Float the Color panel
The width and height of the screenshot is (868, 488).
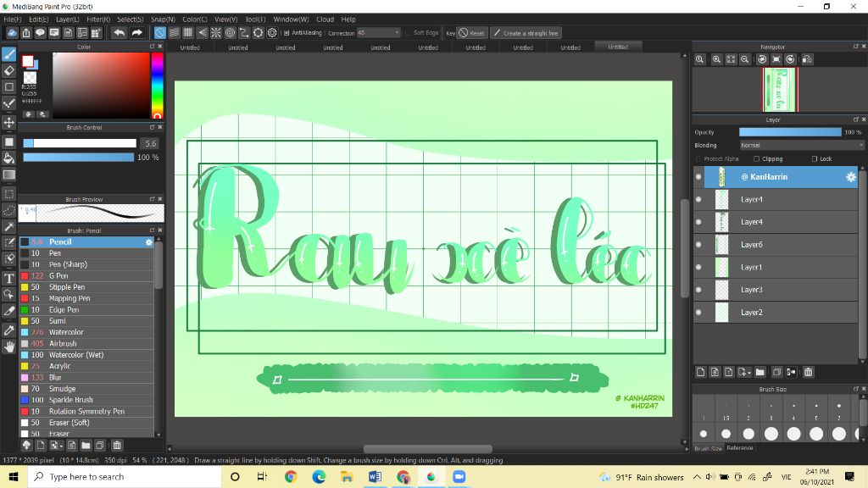pyautogui.click(x=153, y=47)
